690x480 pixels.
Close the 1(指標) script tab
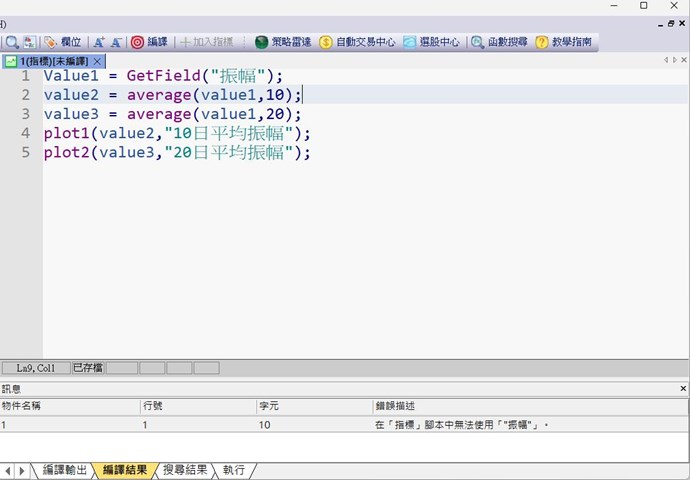[x=97, y=61]
